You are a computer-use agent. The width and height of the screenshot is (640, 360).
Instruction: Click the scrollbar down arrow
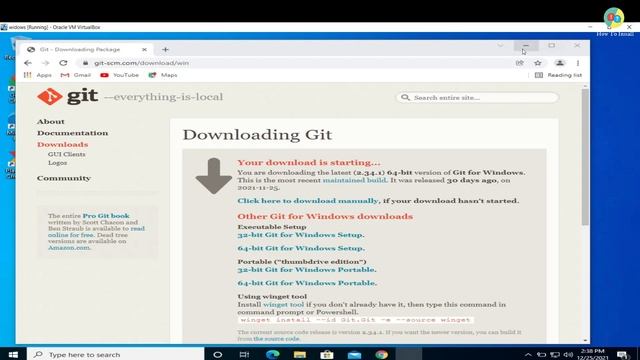[585, 340]
